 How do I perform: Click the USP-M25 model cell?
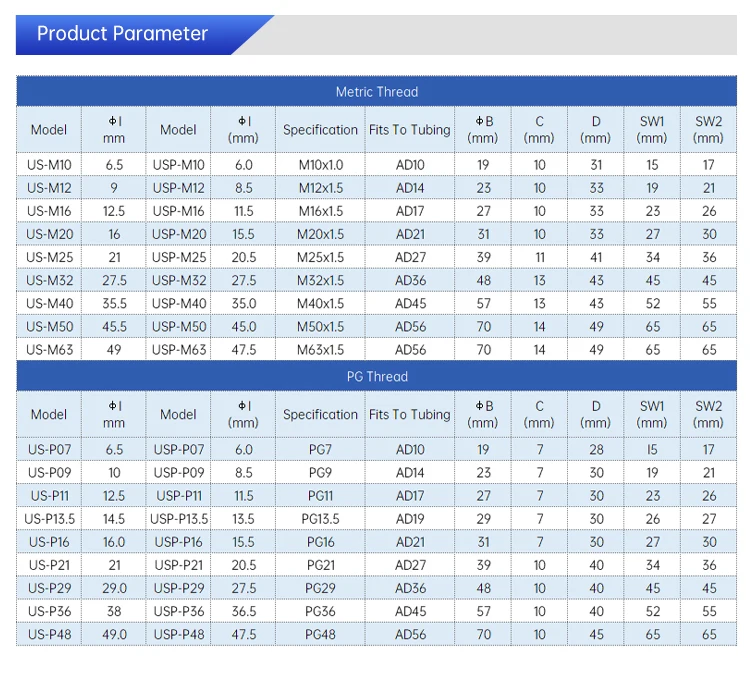point(178,257)
